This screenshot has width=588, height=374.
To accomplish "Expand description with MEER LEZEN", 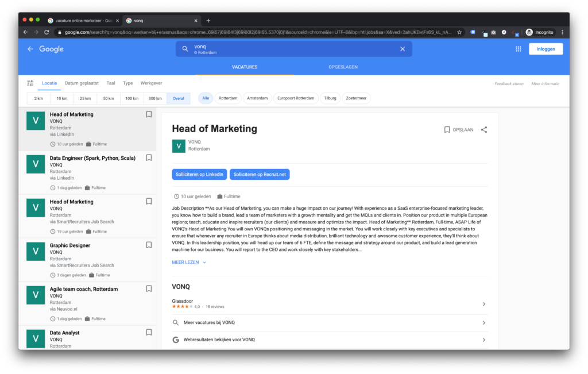I will pos(189,262).
